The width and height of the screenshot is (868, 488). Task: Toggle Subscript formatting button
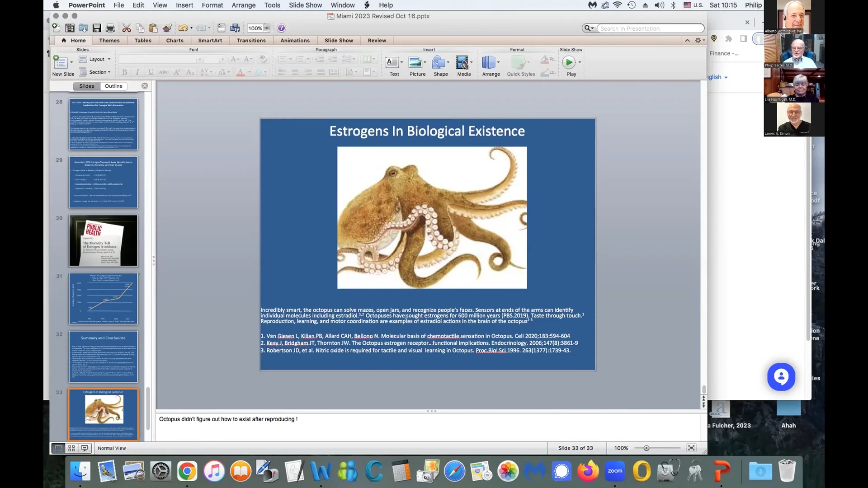[190, 72]
